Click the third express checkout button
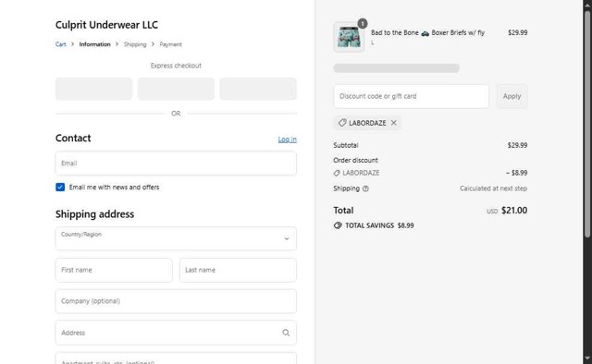The height and width of the screenshot is (364, 592). pyautogui.click(x=258, y=89)
